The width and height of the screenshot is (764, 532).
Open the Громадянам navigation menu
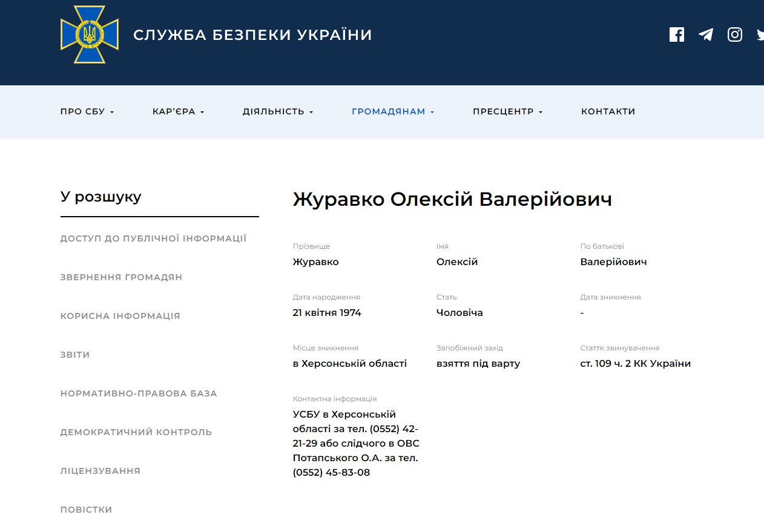[x=393, y=111]
